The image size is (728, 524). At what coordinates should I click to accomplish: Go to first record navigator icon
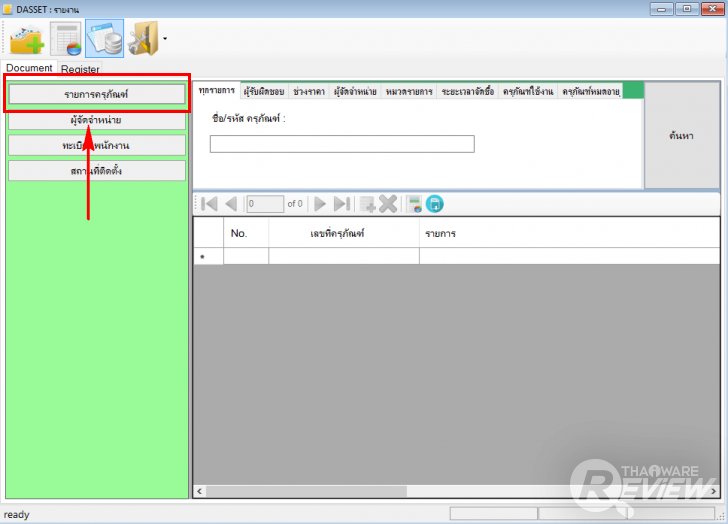[x=209, y=204]
